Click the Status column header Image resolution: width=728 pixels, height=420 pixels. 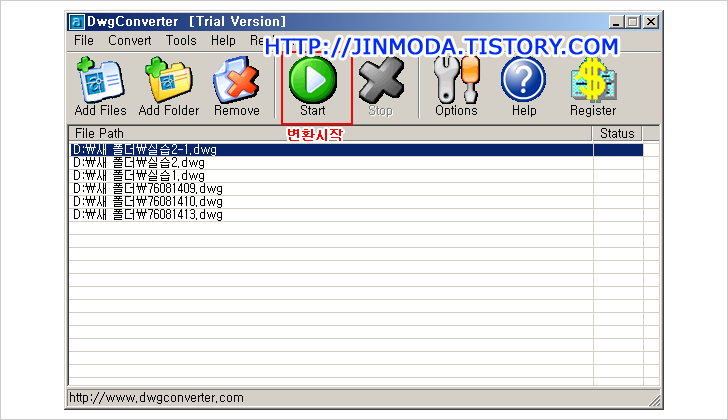pos(617,134)
